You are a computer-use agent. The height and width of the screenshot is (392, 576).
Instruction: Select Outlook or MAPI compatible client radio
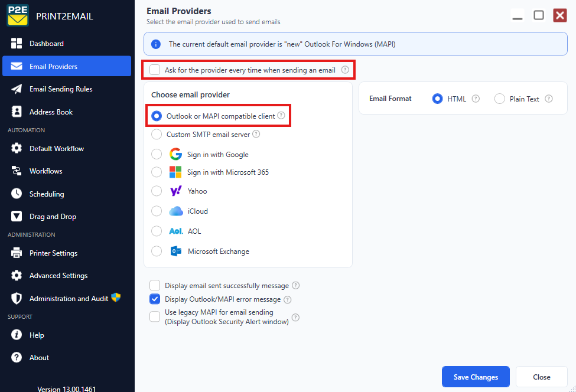pos(157,116)
